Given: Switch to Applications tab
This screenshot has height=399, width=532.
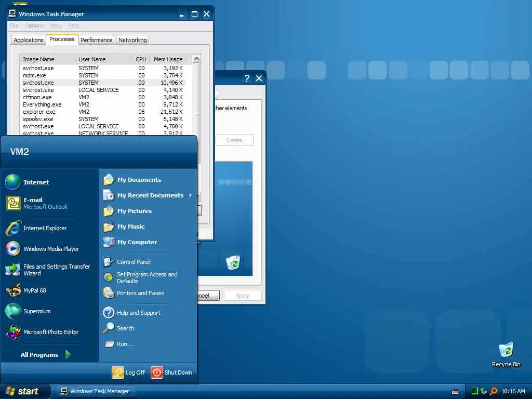Looking at the screenshot, I should (29, 40).
